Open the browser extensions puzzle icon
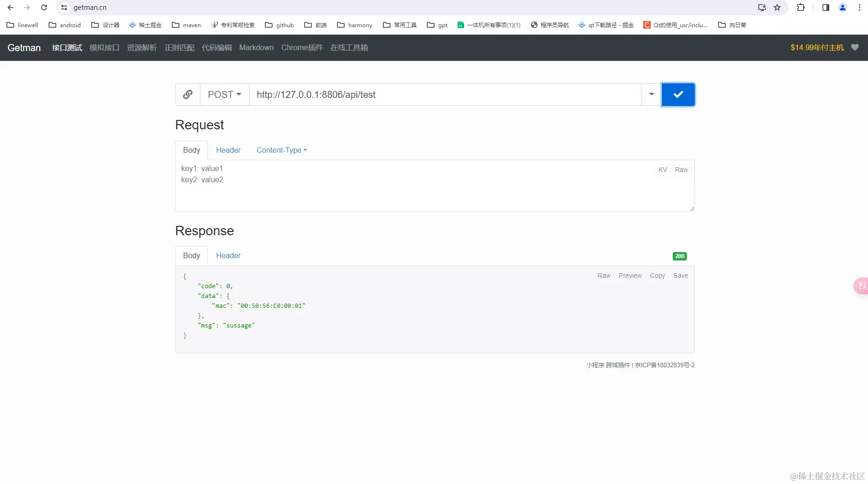 pos(801,7)
